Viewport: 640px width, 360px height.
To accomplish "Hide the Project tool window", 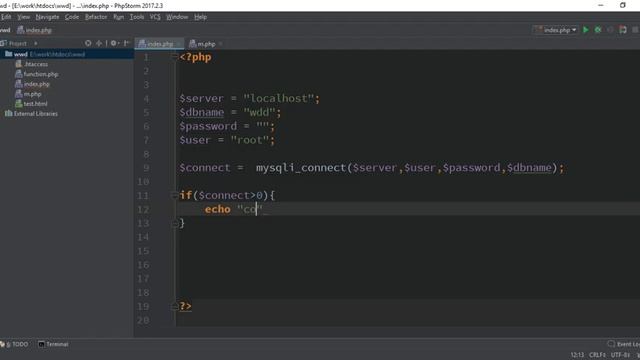I will (127, 43).
